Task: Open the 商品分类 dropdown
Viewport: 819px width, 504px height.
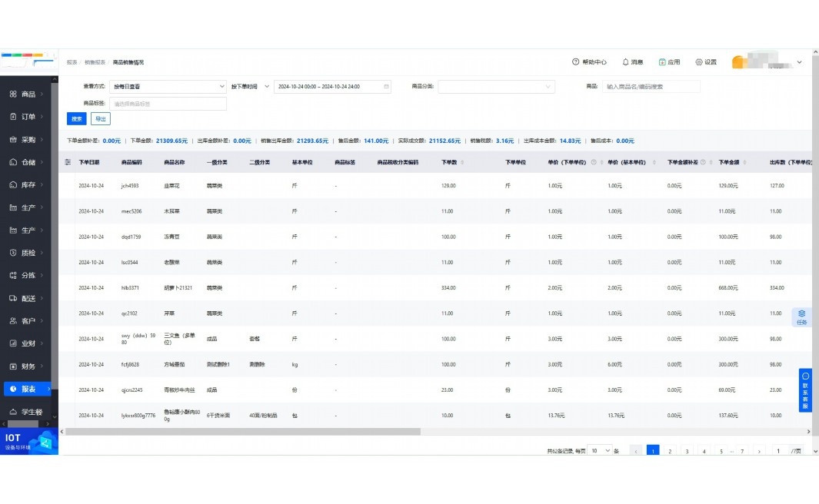Action: point(496,87)
